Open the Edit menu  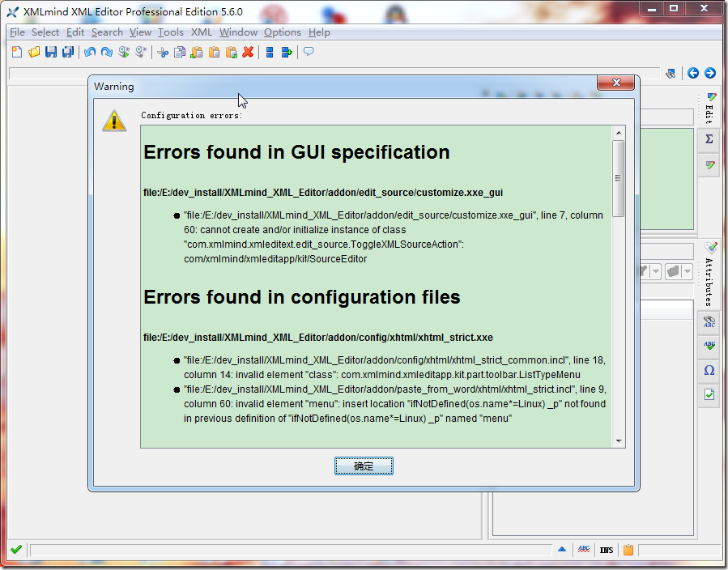tap(75, 32)
